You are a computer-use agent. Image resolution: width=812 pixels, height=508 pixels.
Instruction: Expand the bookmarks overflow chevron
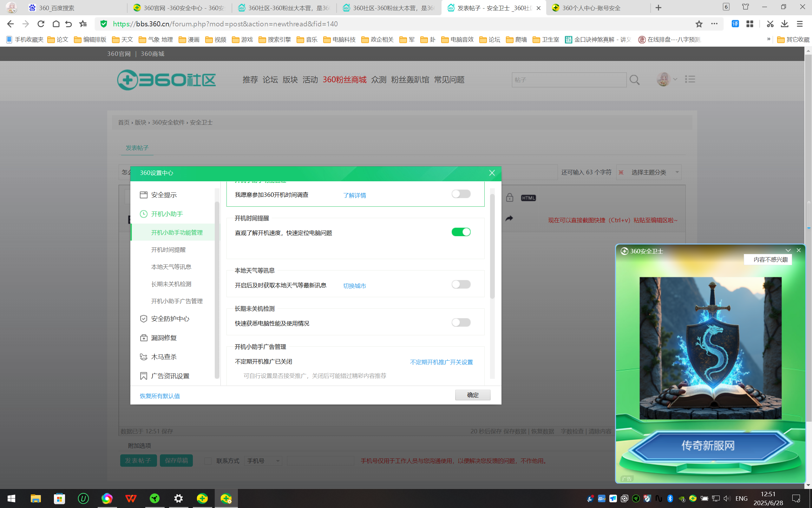(769, 39)
